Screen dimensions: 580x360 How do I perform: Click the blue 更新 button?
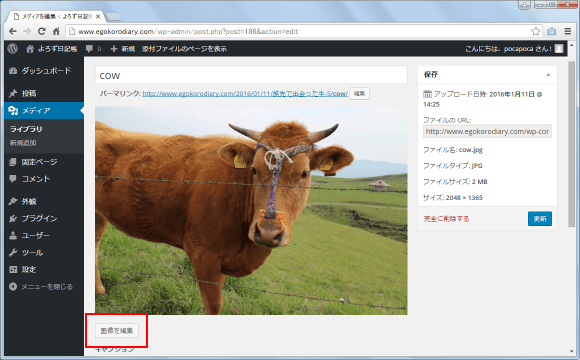[x=540, y=219]
